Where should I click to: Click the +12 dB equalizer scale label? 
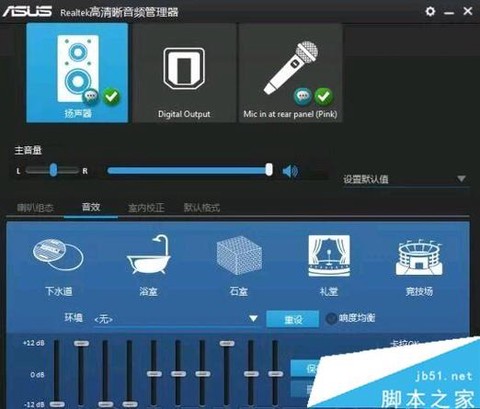(x=34, y=343)
